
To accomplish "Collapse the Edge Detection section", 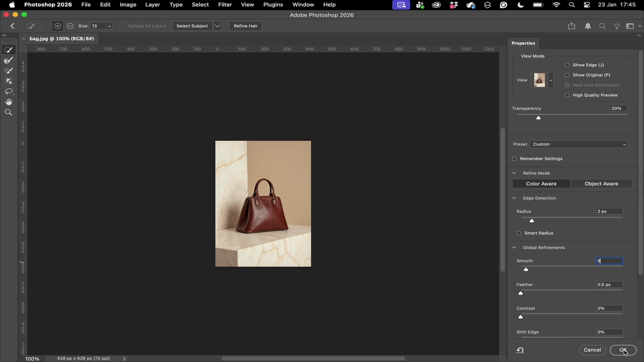I will pyautogui.click(x=515, y=198).
